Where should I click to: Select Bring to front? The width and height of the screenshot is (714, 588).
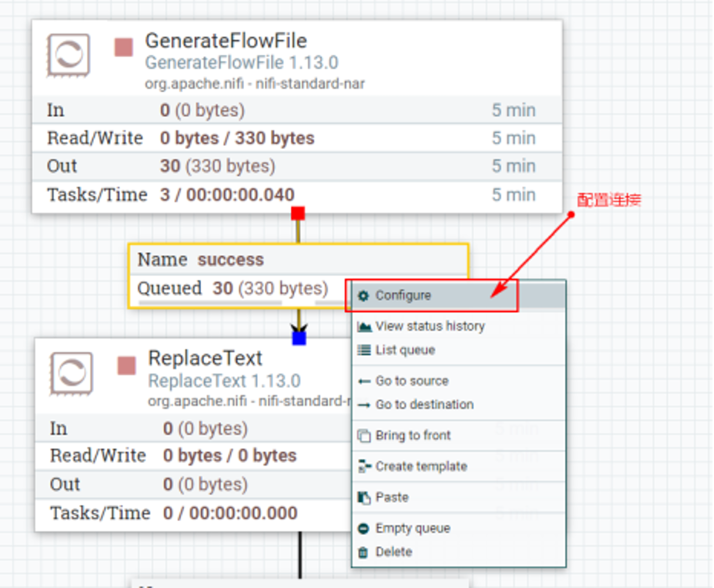coord(459,436)
